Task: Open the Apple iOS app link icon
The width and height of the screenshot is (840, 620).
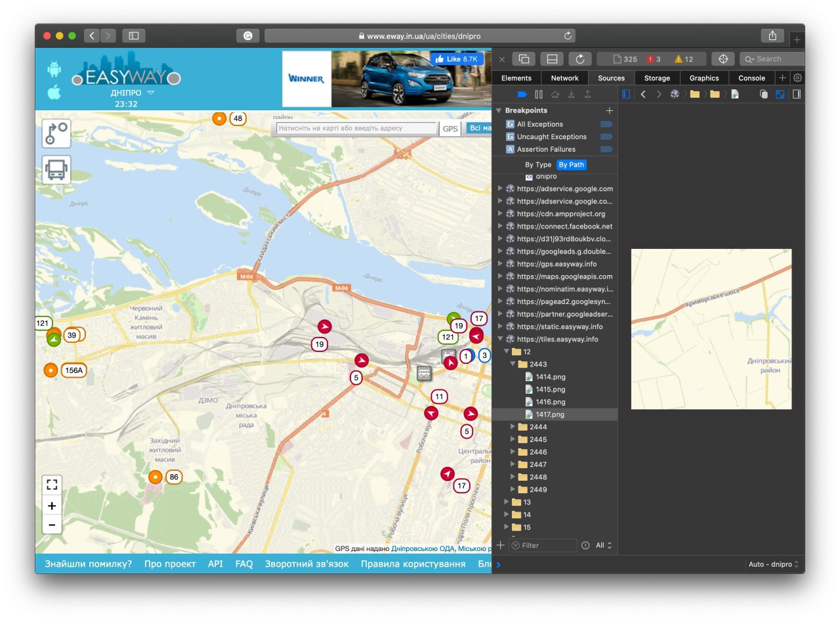Action: pos(54,92)
